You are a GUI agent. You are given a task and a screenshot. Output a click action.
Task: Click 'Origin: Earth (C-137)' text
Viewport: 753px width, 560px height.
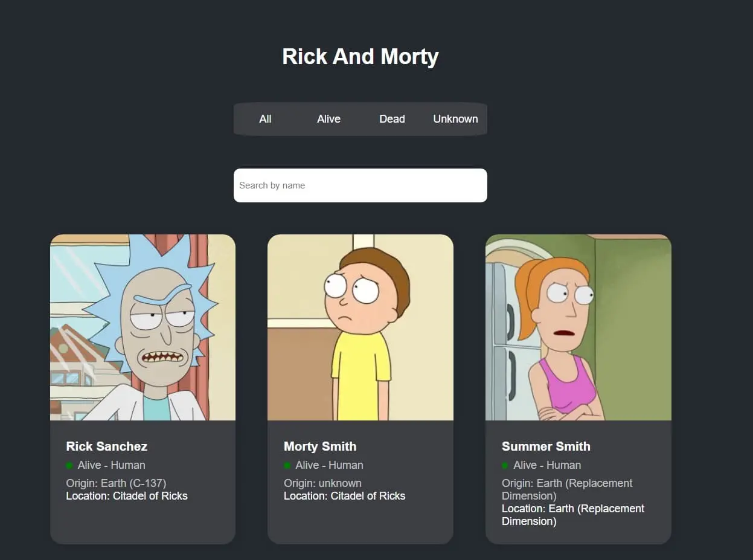116,483
